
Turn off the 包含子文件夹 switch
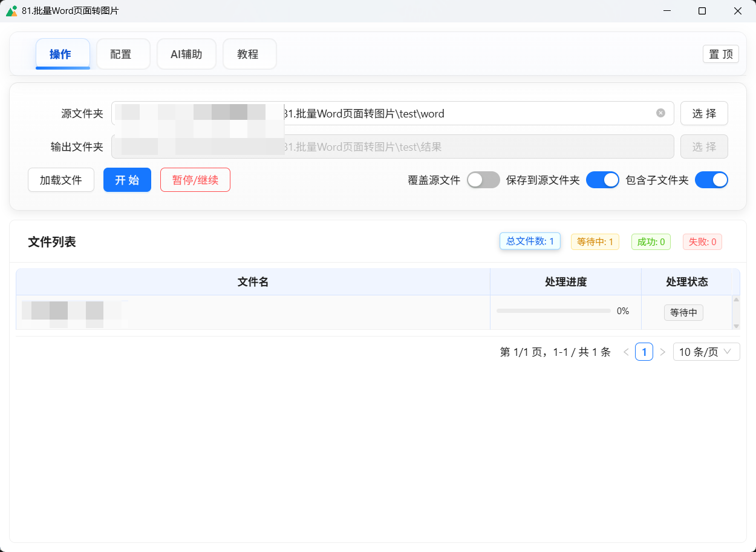(x=711, y=180)
